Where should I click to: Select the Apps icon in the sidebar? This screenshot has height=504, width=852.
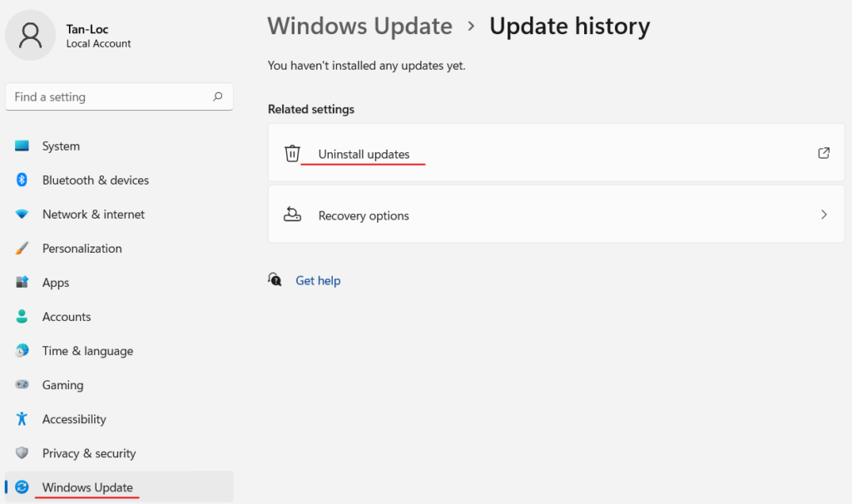(x=22, y=282)
